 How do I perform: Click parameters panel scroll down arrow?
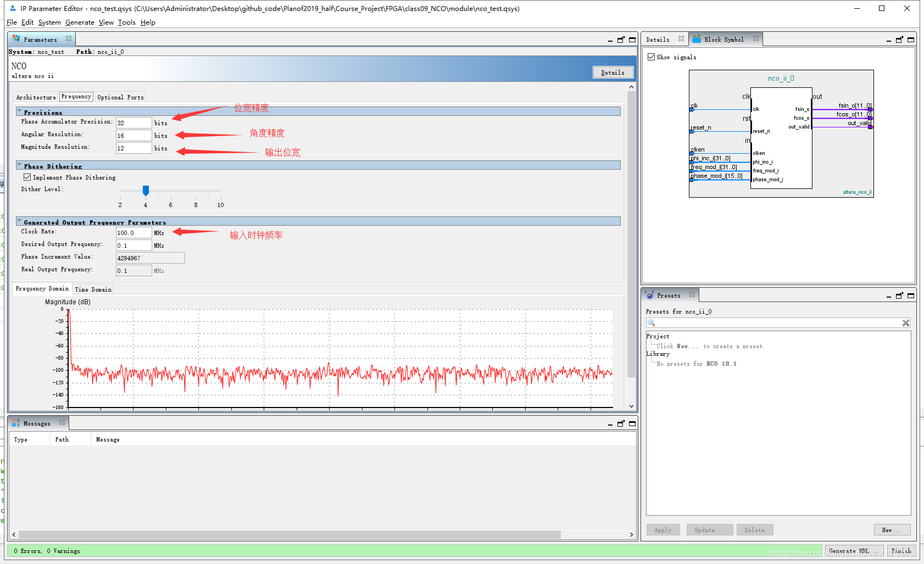tap(631, 406)
